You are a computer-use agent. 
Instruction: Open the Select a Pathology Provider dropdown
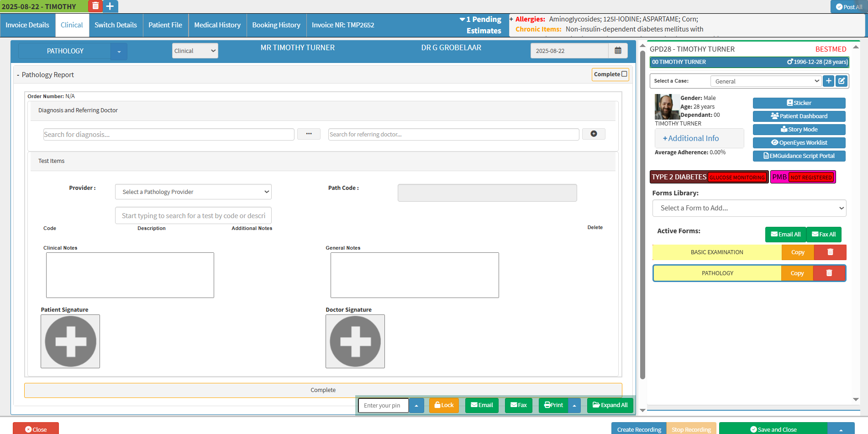point(193,192)
